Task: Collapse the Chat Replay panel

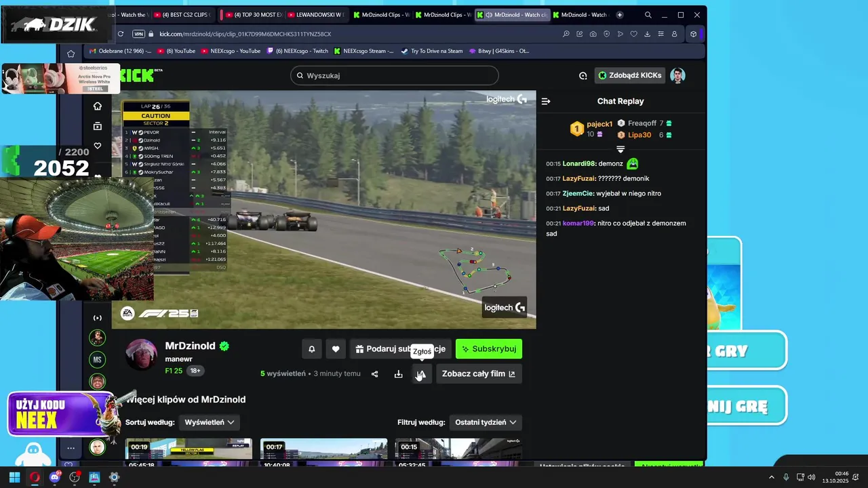Action: (x=546, y=101)
